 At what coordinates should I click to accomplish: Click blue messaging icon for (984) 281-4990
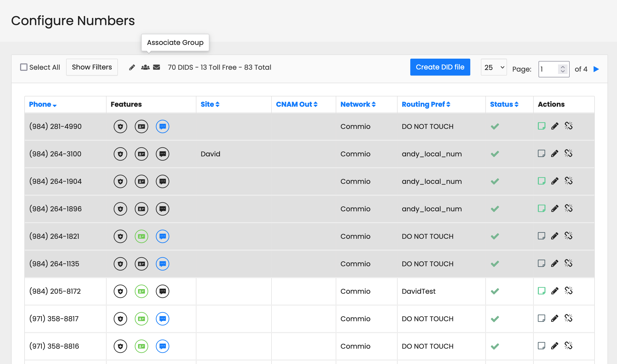tap(163, 127)
